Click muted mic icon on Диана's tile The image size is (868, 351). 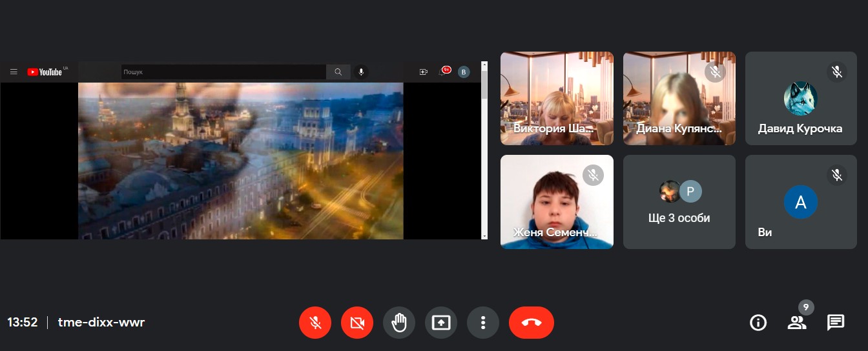(715, 72)
